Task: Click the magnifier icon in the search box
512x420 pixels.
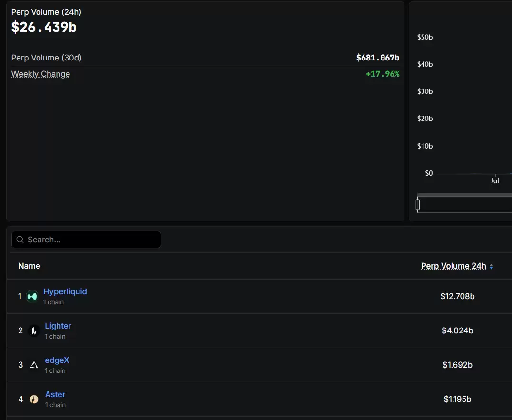Action: tap(20, 240)
